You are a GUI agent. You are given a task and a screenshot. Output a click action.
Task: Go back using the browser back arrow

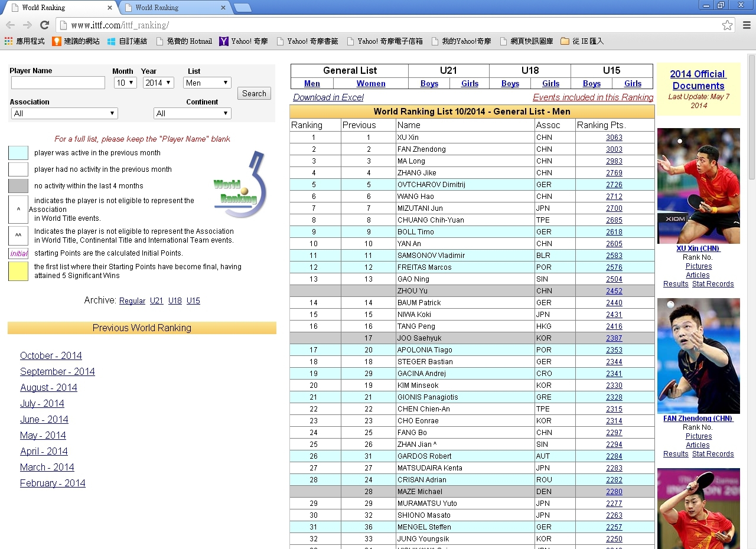point(10,25)
